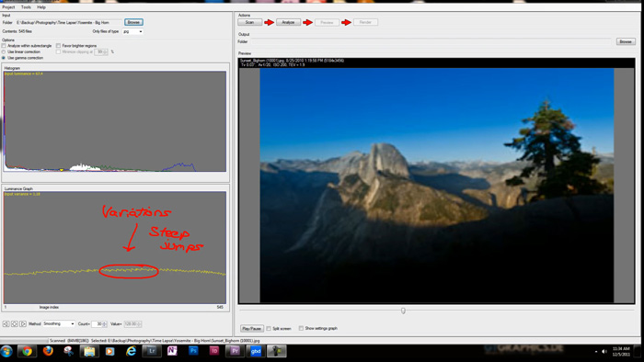
Task: Increment the Count stepper value
Action: click(105, 322)
